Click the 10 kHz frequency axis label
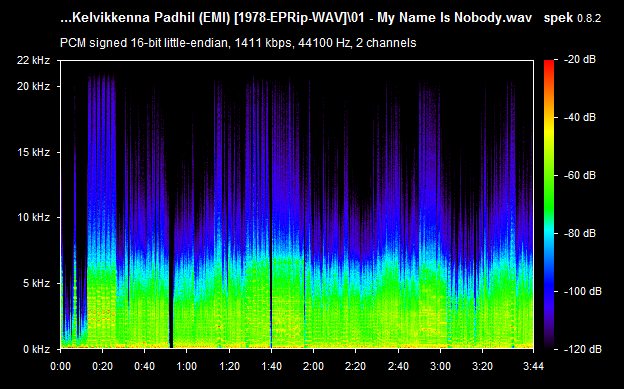 click(x=33, y=217)
